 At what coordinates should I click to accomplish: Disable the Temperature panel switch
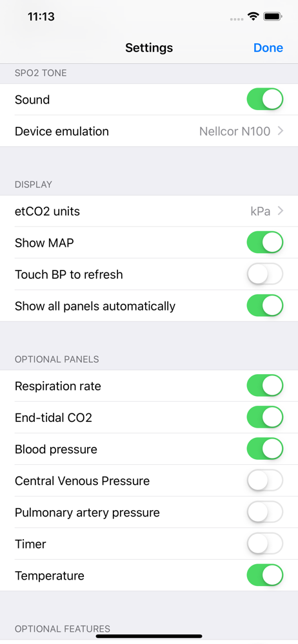tap(265, 575)
